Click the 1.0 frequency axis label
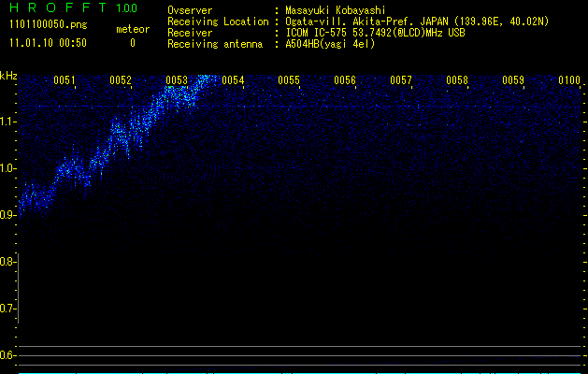588x374 pixels. pos(7,168)
